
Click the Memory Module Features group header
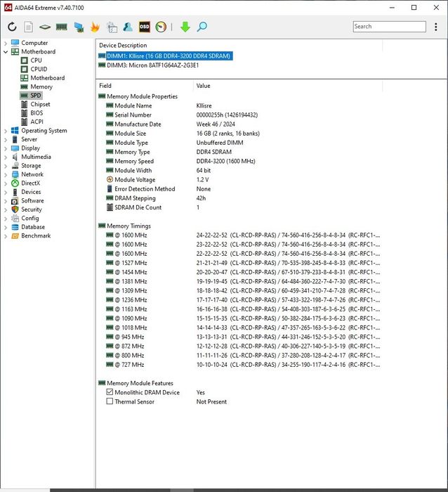[136, 383]
